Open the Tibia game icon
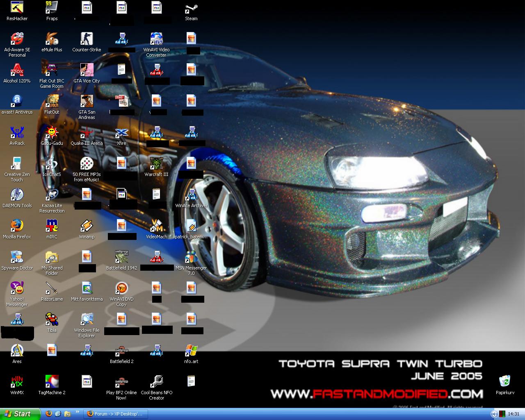525x420 pixels. pos(52,323)
